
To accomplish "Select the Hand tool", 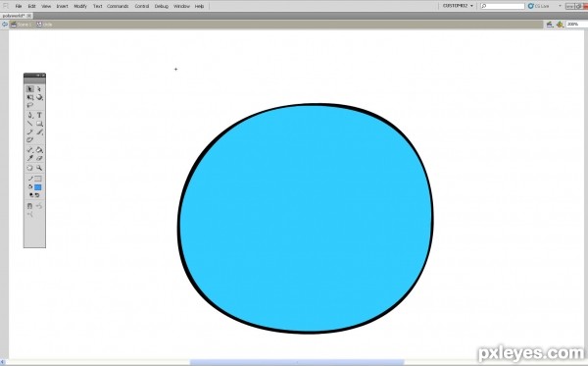I will point(30,168).
